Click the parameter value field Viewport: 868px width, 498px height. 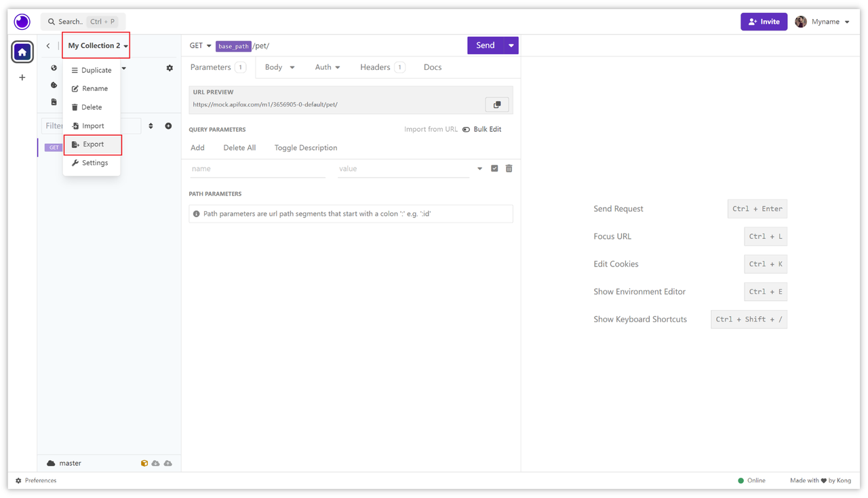point(403,169)
